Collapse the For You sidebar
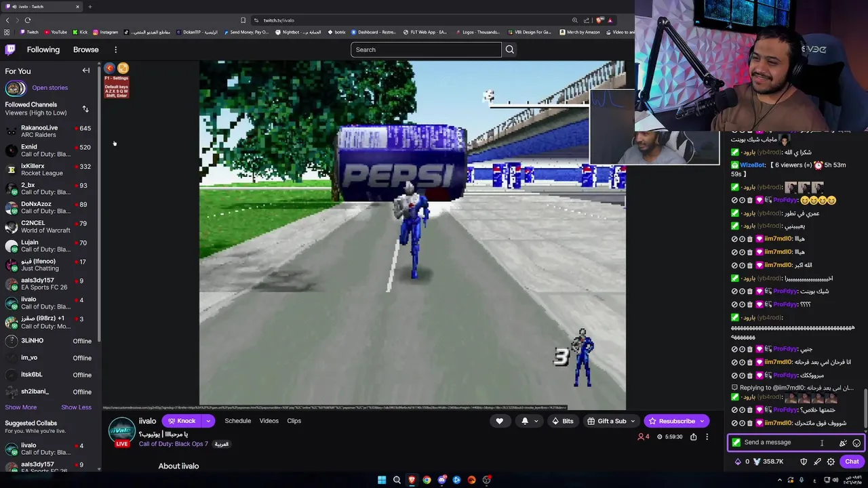The width and height of the screenshot is (868, 488). [86, 70]
